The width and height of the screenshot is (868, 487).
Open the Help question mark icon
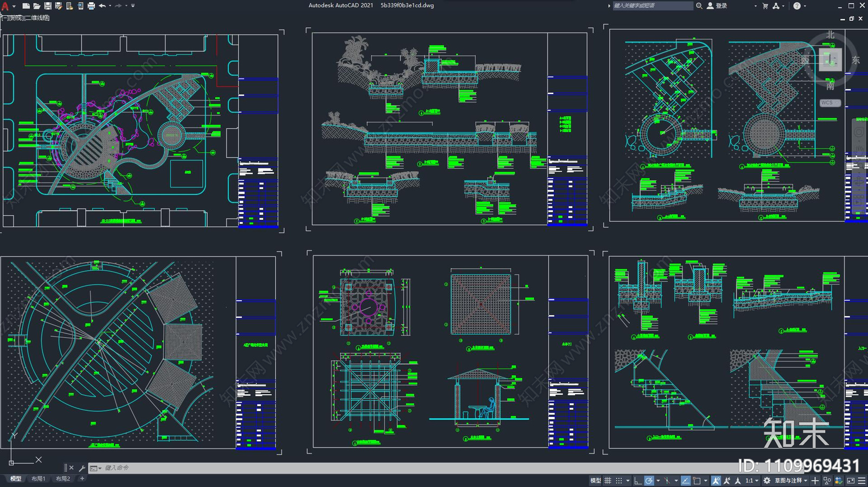797,5
